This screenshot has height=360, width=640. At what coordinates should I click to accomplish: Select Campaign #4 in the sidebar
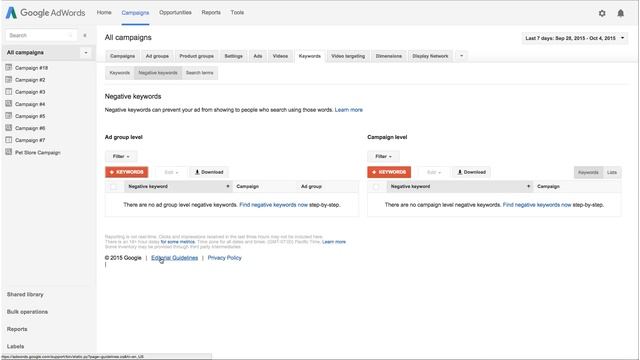coord(30,104)
